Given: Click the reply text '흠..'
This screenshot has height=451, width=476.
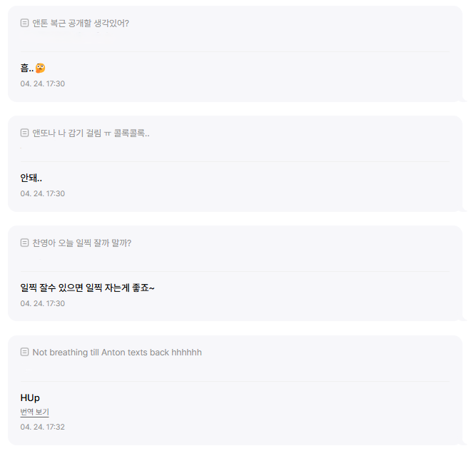Looking at the screenshot, I should 27,68.
